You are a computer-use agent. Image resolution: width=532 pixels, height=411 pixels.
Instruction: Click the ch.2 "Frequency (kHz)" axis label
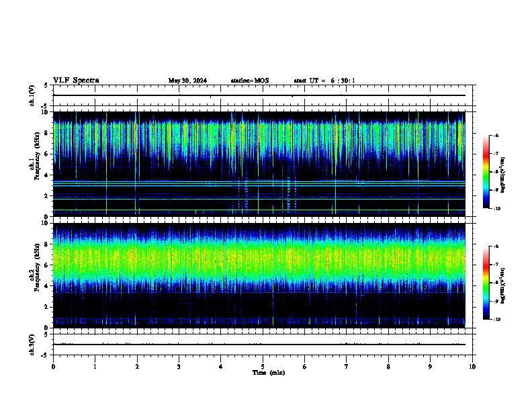click(38, 267)
